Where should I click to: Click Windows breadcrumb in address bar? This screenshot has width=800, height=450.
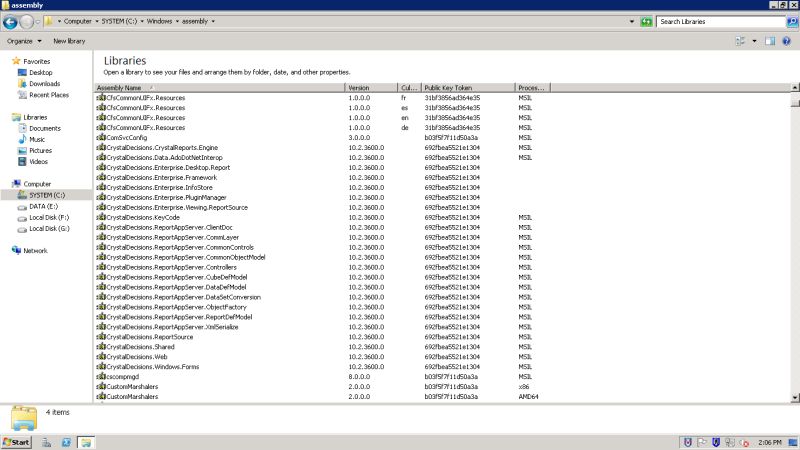[x=159, y=21]
